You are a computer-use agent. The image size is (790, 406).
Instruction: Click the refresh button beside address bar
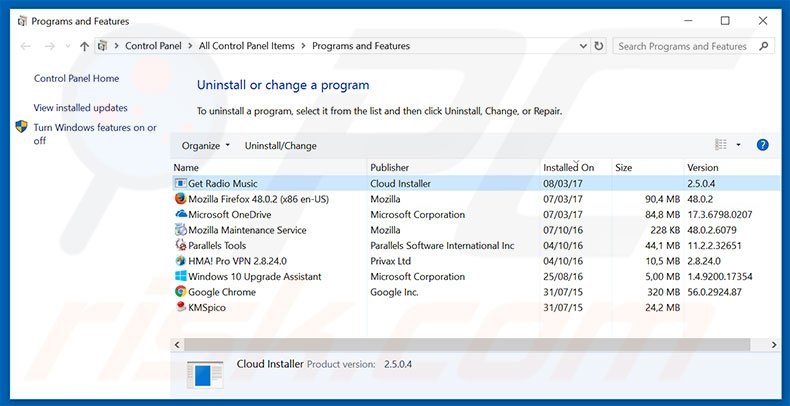click(x=599, y=46)
